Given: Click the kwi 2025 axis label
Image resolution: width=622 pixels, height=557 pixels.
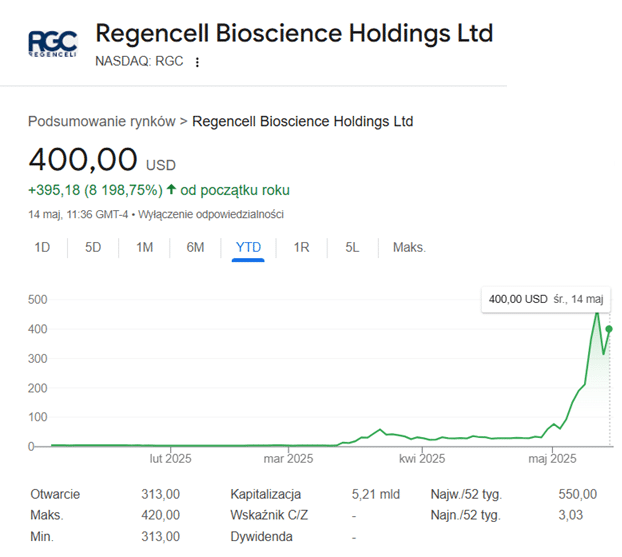Looking at the screenshot, I should [422, 459].
